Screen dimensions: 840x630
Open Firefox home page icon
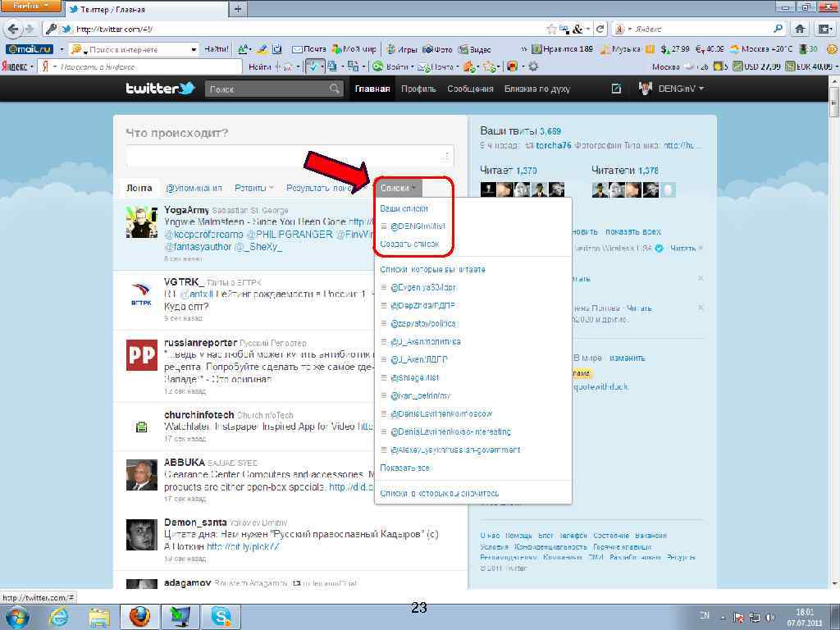tap(800, 29)
